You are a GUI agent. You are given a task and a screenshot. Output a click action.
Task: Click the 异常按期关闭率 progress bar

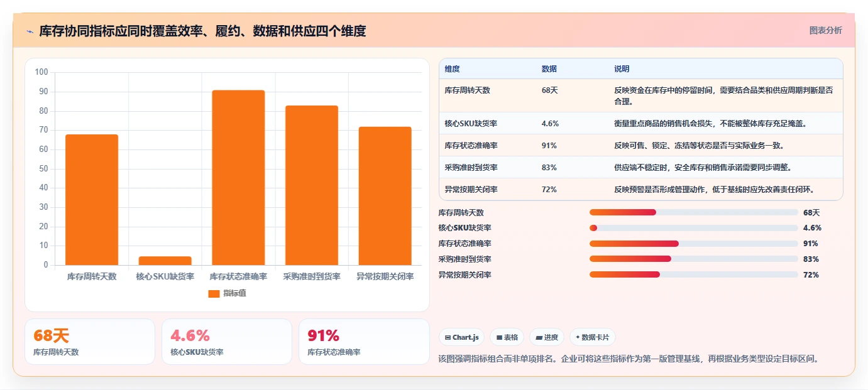pyautogui.click(x=694, y=274)
